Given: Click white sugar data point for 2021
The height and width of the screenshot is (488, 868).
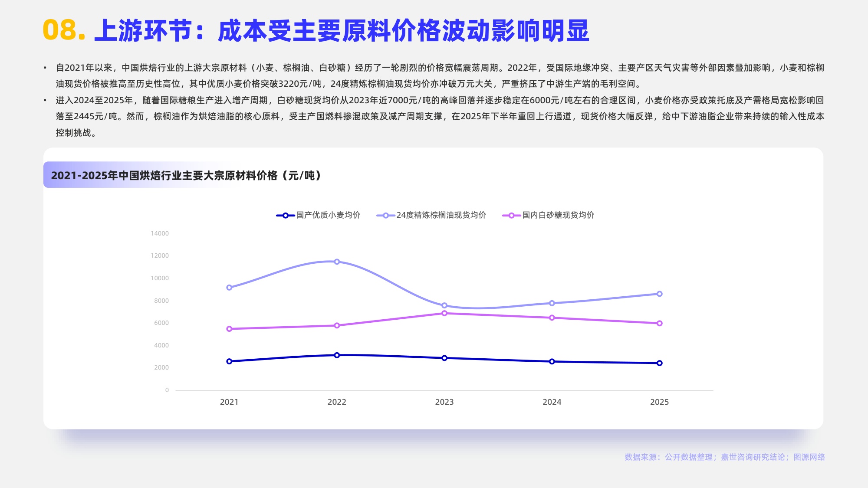Looking at the screenshot, I should tap(229, 329).
